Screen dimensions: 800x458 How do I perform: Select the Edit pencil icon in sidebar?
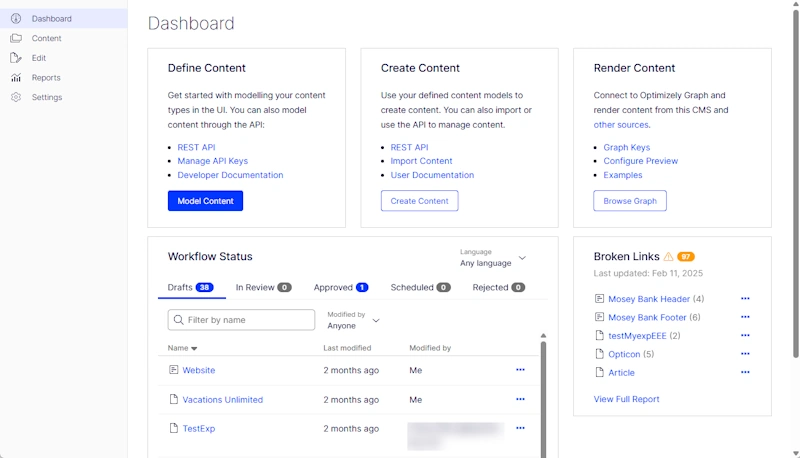pos(16,58)
